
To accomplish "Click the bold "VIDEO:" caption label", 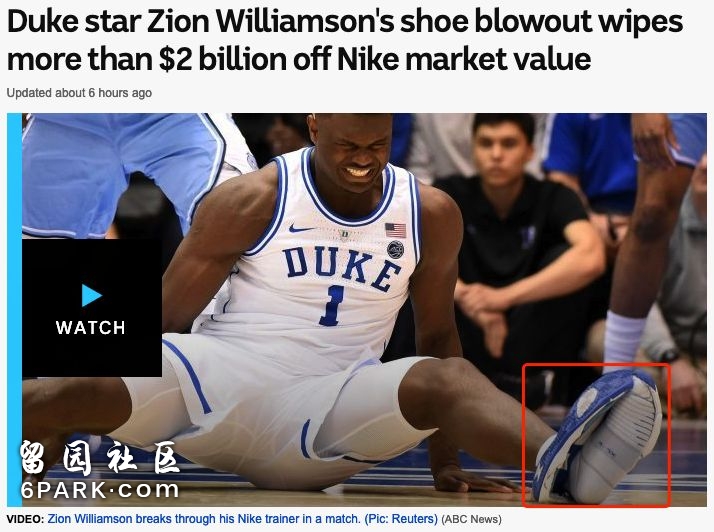I will pyautogui.click(x=26, y=519).
